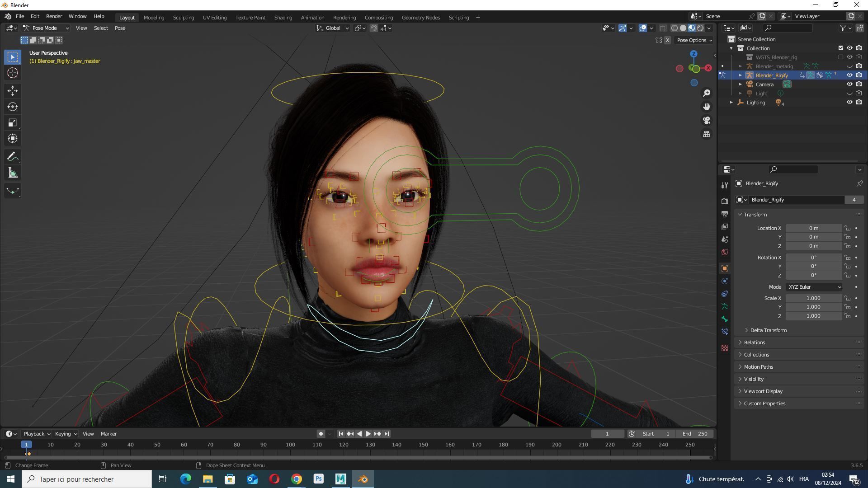Hide Blender_Rigify in viewport
This screenshot has height=488, width=868.
click(x=849, y=75)
